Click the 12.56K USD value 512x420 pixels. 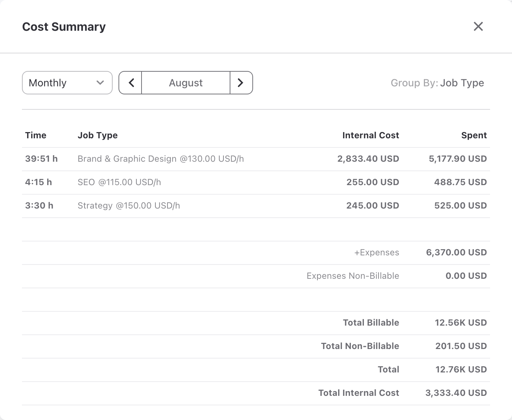[461, 323]
